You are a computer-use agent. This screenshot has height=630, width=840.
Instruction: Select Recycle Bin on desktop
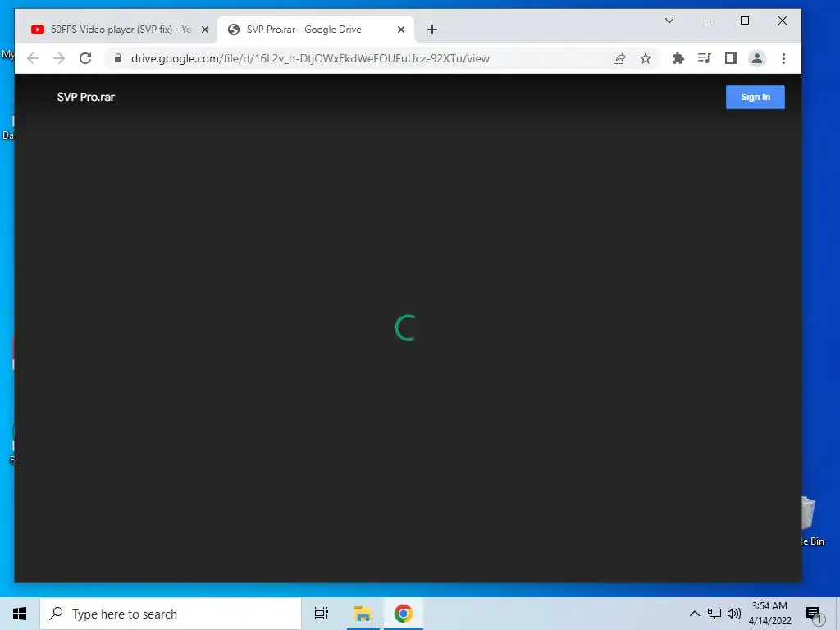click(x=811, y=521)
